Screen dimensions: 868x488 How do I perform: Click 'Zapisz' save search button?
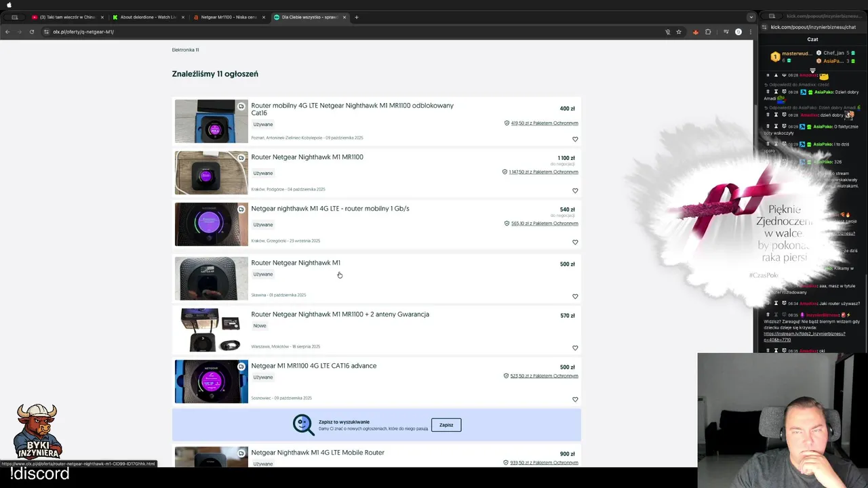(446, 425)
